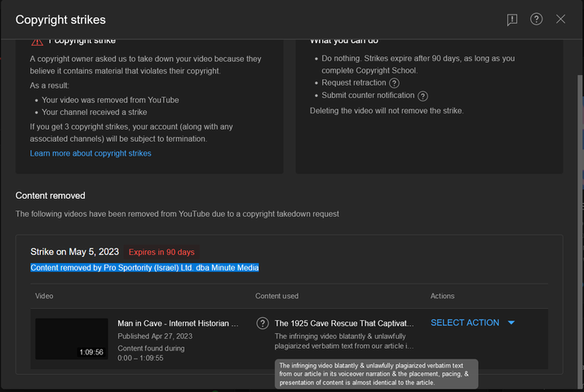The width and height of the screenshot is (584, 392).
Task: Click the red warning triangle icon
Action: (38, 42)
